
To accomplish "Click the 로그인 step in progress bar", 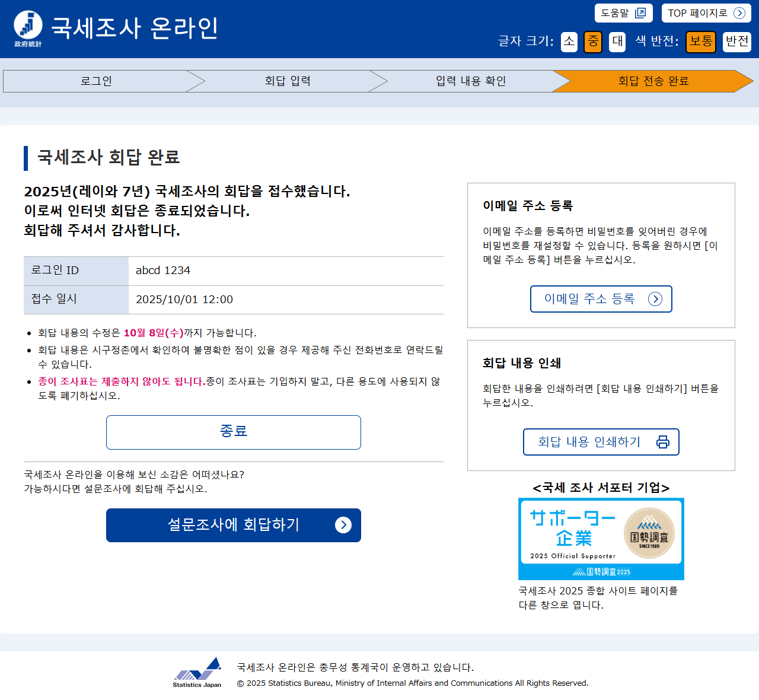I will click(96, 81).
